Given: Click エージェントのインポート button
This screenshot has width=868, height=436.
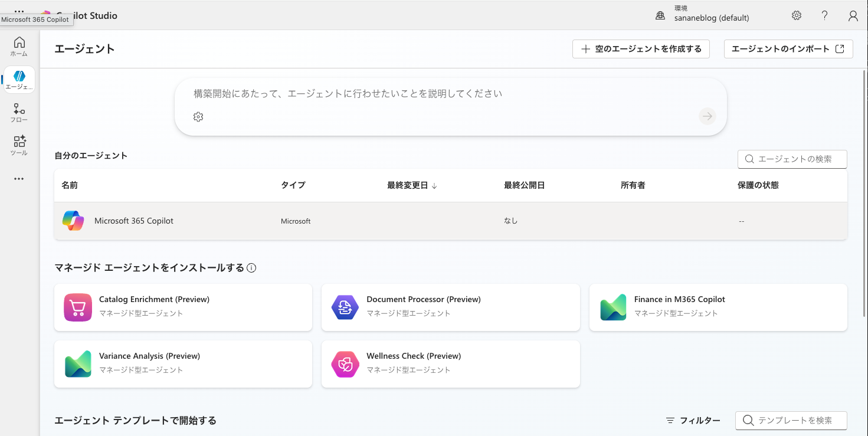Looking at the screenshot, I should tap(788, 49).
